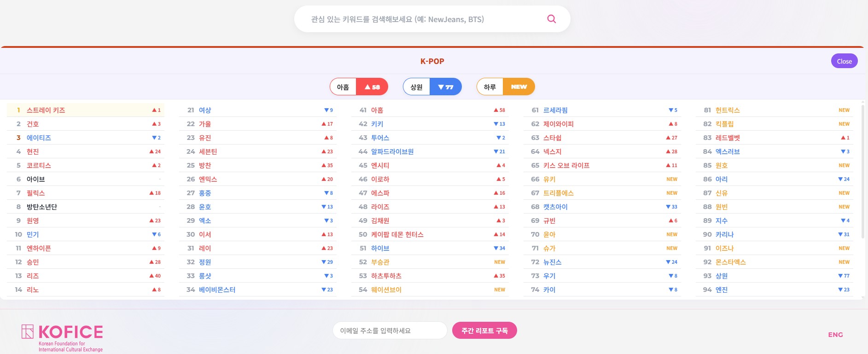Switch language to ENG
Screen dimensions: 868x354
(835, 335)
